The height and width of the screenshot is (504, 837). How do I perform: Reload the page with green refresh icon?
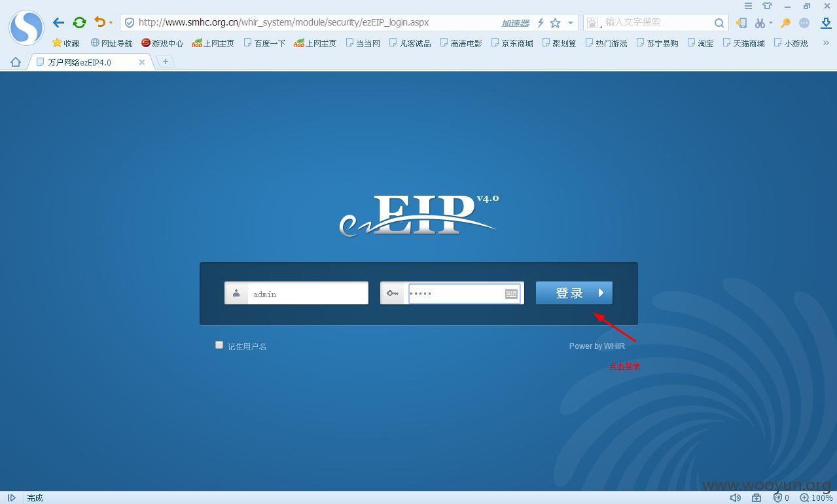coord(79,22)
